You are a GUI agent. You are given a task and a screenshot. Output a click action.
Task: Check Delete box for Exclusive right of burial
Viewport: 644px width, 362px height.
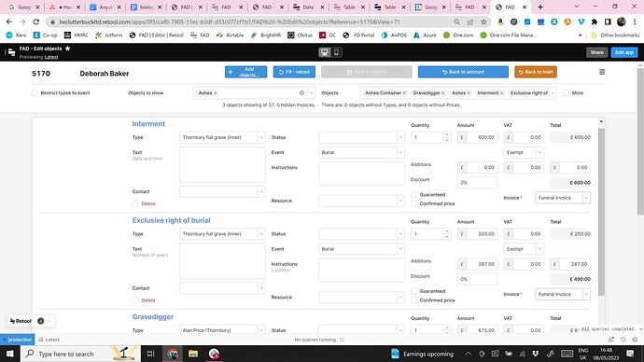[x=135, y=300]
